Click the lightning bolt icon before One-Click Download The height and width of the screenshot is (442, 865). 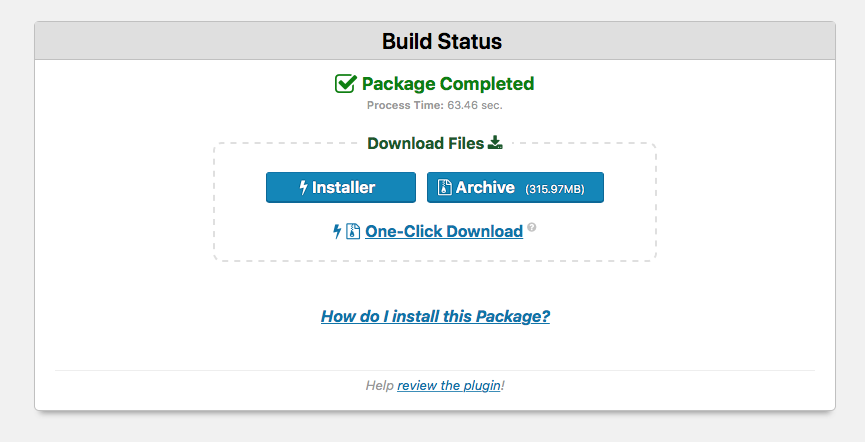coord(337,231)
